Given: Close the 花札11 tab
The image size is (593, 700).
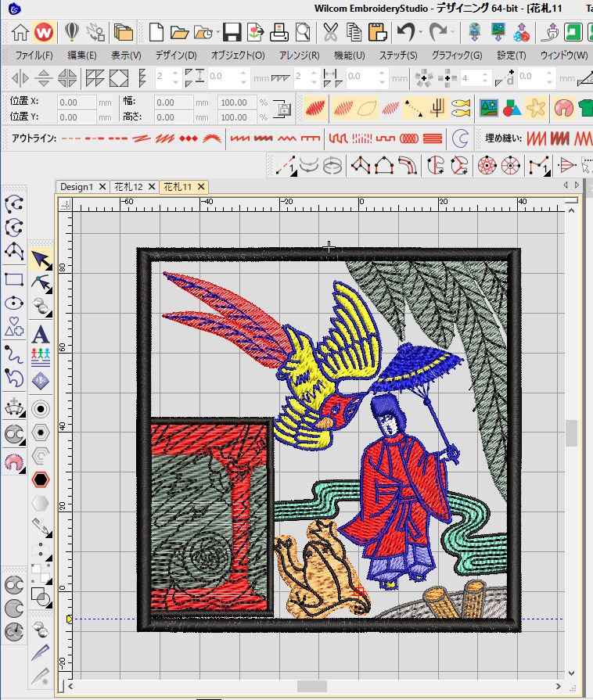Looking at the screenshot, I should tap(201, 187).
